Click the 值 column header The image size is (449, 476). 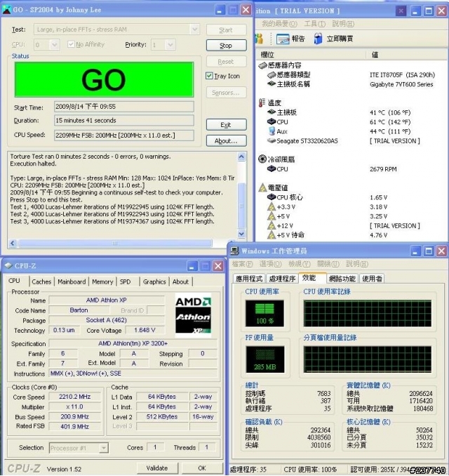click(x=407, y=55)
